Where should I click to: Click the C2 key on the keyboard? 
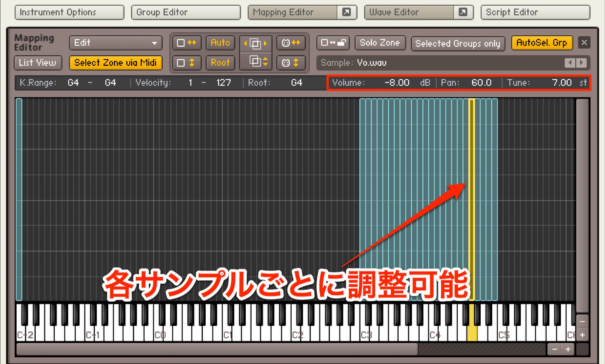(x=296, y=334)
